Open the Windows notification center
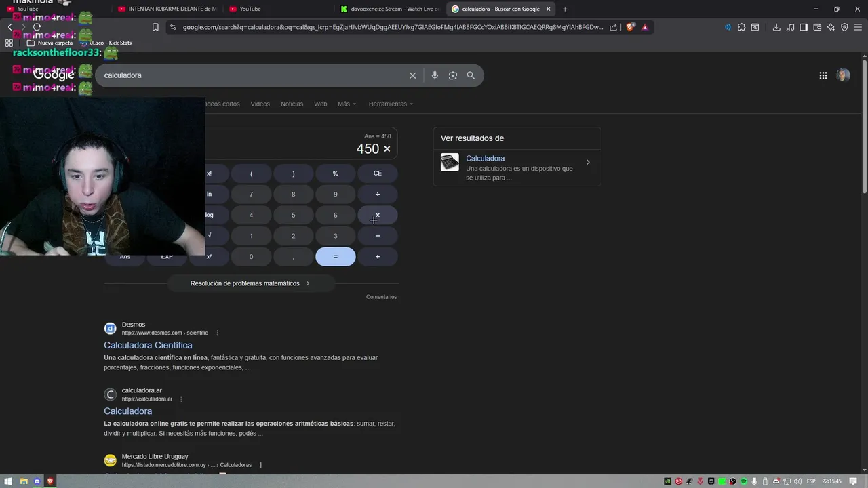Image resolution: width=868 pixels, height=488 pixels. coord(853,481)
